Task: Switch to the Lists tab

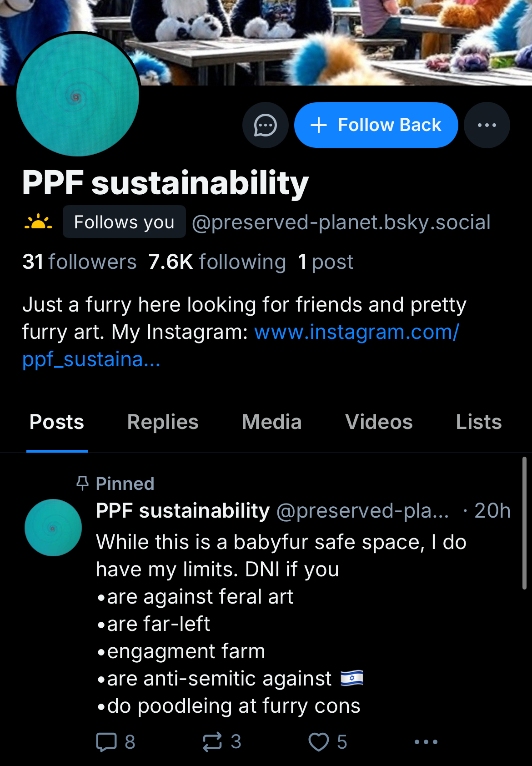Action: (478, 422)
